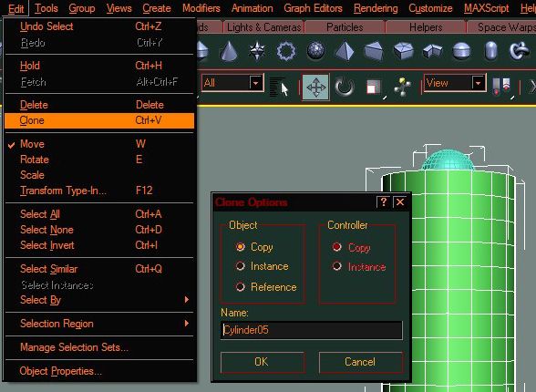
Task: Open Select by Name list icon
Action: [279, 88]
